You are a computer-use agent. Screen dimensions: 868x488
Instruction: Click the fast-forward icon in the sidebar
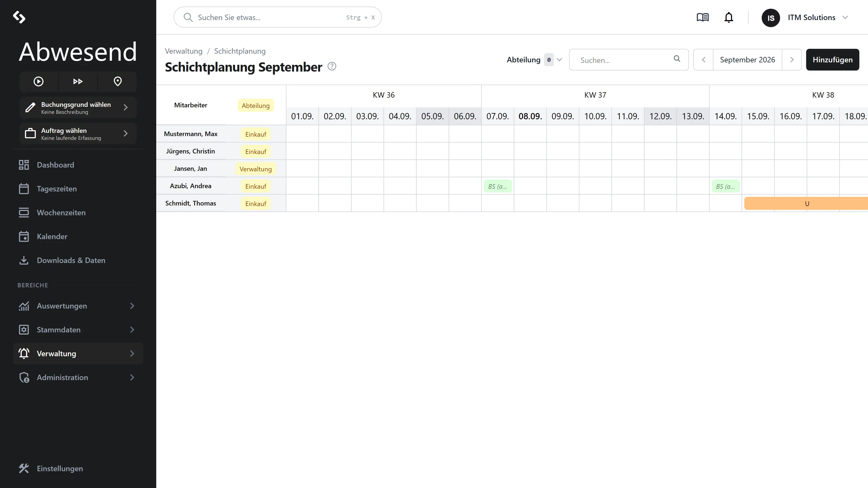[x=78, y=82]
